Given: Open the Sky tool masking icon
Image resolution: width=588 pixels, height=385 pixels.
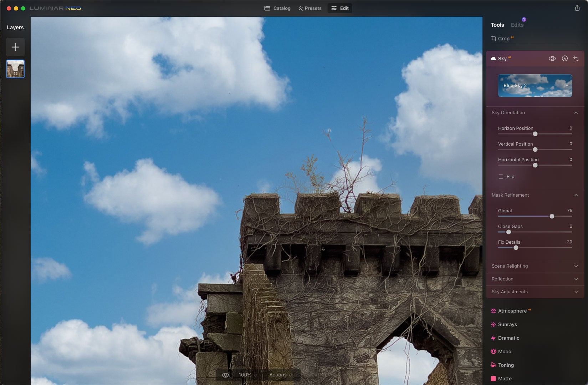Looking at the screenshot, I should click(564, 59).
